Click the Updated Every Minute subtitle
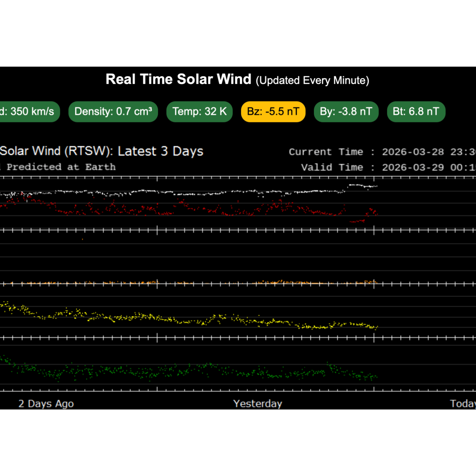476x476 pixels. point(312,80)
